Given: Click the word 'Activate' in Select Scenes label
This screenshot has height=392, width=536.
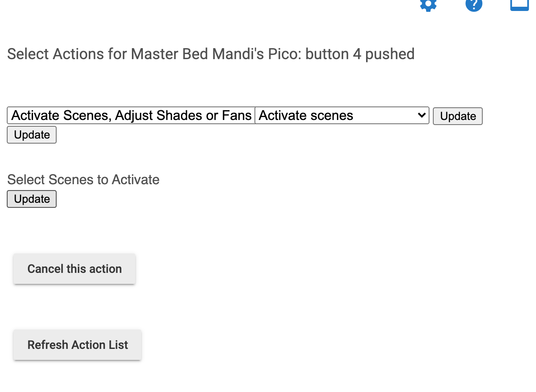Looking at the screenshot, I should (x=135, y=180).
